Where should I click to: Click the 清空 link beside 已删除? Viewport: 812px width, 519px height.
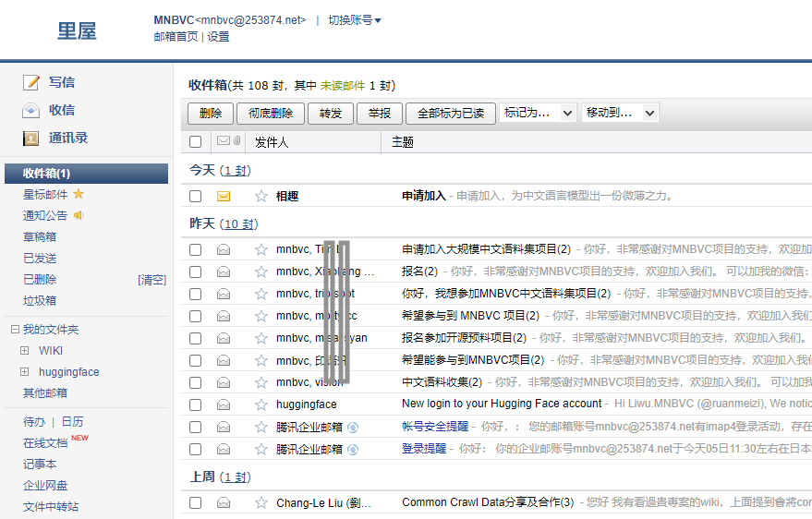[x=151, y=280]
